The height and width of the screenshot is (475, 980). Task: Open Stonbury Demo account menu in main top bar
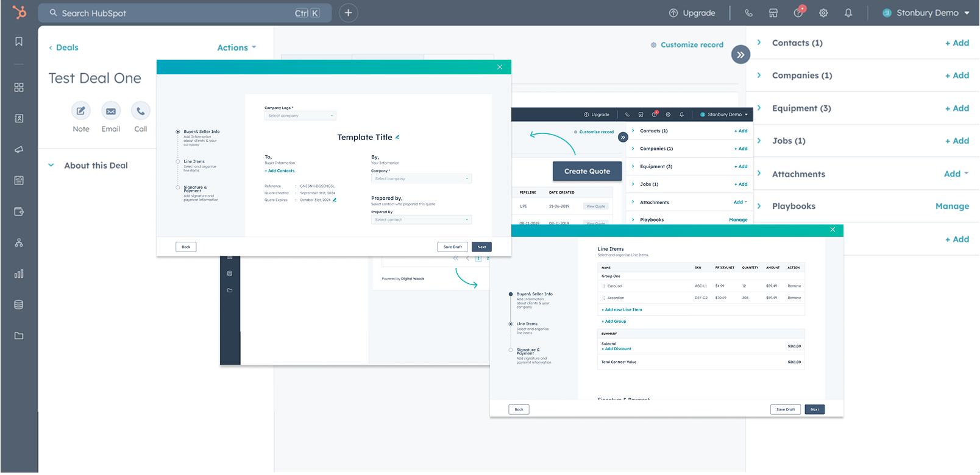coord(926,13)
